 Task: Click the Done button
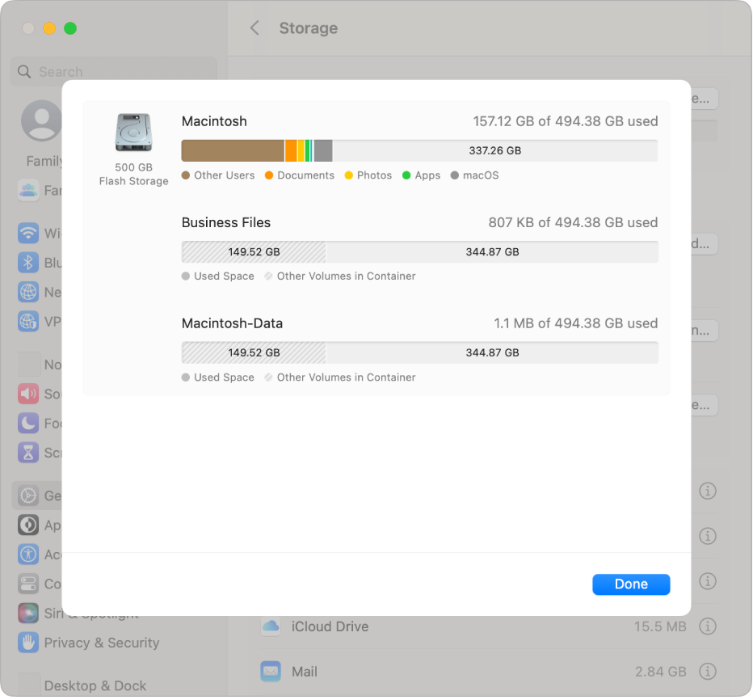631,584
